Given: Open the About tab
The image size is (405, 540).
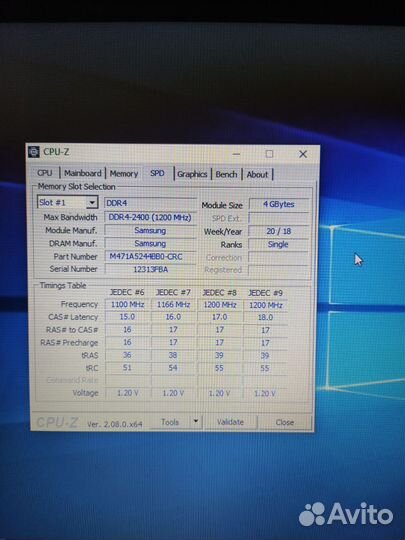Looking at the screenshot, I should (257, 175).
